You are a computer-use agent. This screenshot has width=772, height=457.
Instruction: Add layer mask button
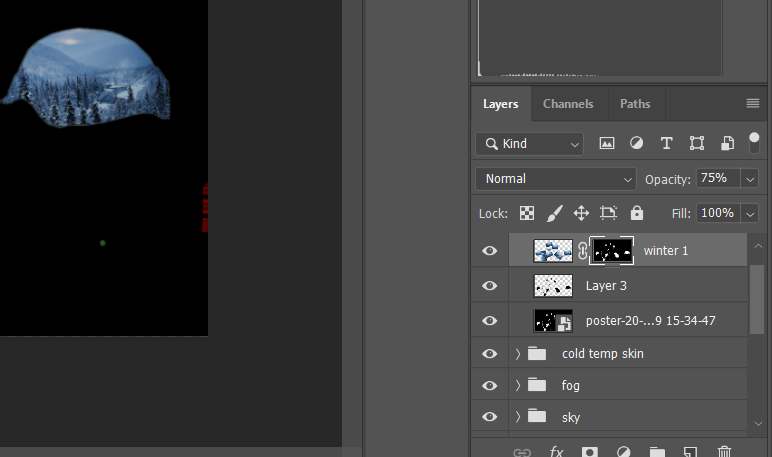(x=589, y=452)
